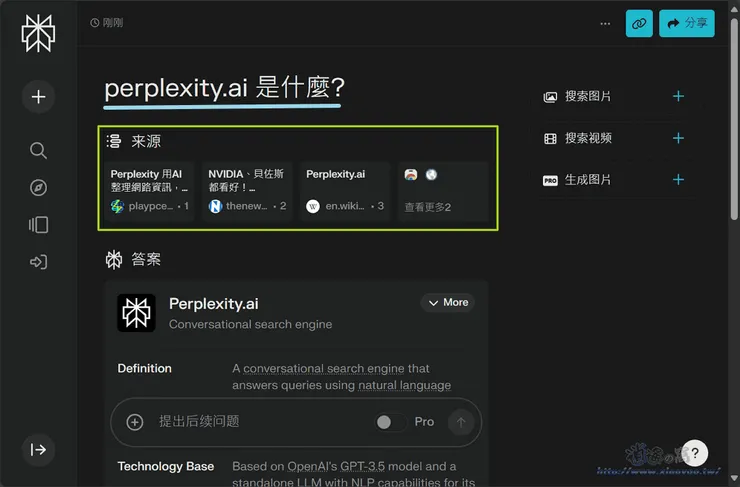Open source card Perplexity 用AI 整理網路資訊
This screenshot has width=740, height=487.
coord(149,191)
